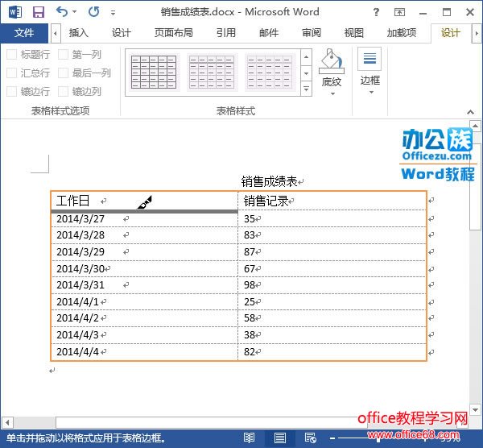Image resolution: width=483 pixels, height=448 pixels.
Task: Toggle the 最后一列 checkbox
Action: tap(63, 73)
